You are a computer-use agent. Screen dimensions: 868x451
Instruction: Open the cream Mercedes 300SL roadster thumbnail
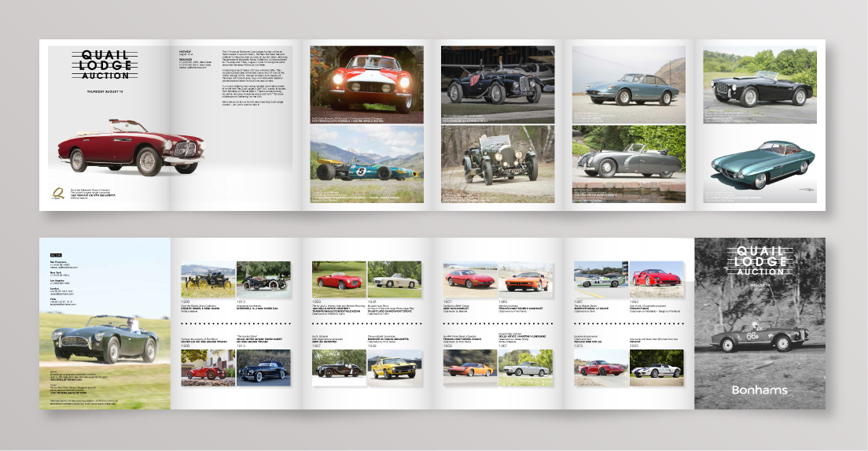point(395,279)
